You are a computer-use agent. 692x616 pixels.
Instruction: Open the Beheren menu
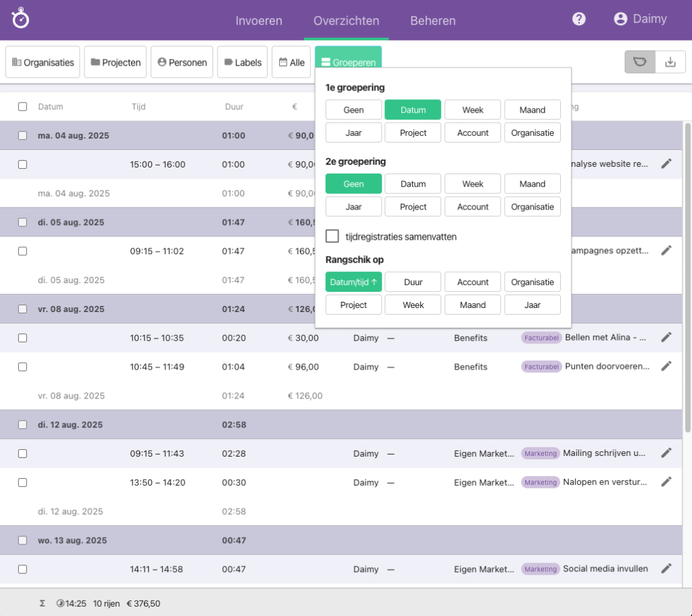432,21
